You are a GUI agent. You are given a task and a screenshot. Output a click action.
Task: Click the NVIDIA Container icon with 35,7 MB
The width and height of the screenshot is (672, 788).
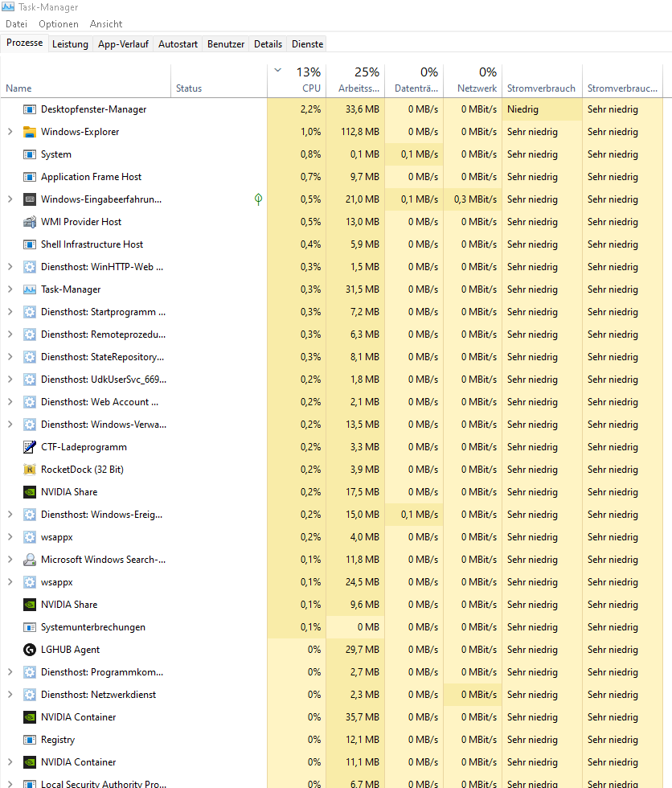coord(30,717)
